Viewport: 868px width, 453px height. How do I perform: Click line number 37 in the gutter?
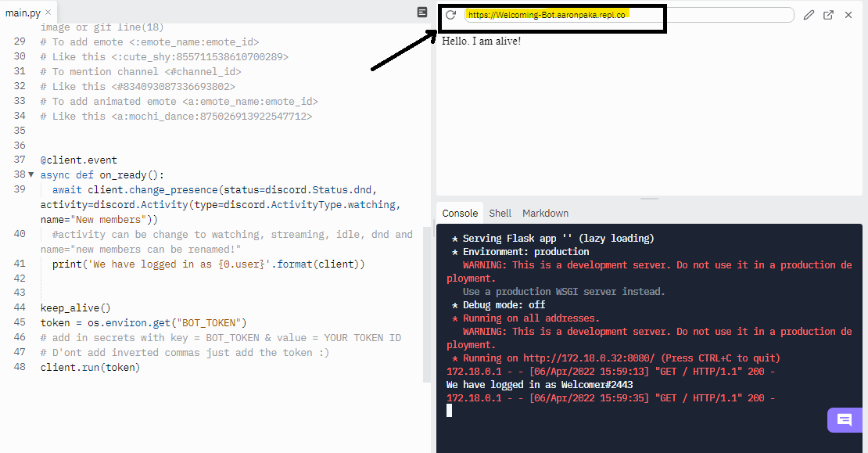point(20,160)
